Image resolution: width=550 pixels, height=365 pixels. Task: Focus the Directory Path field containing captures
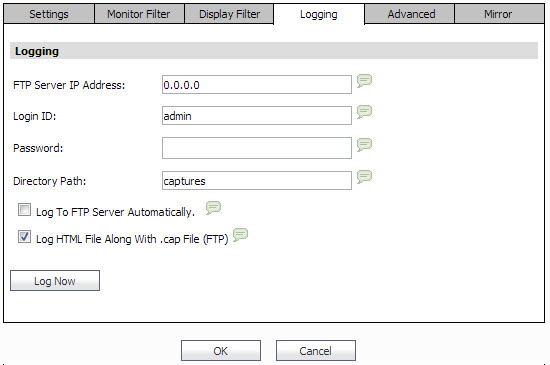(257, 181)
